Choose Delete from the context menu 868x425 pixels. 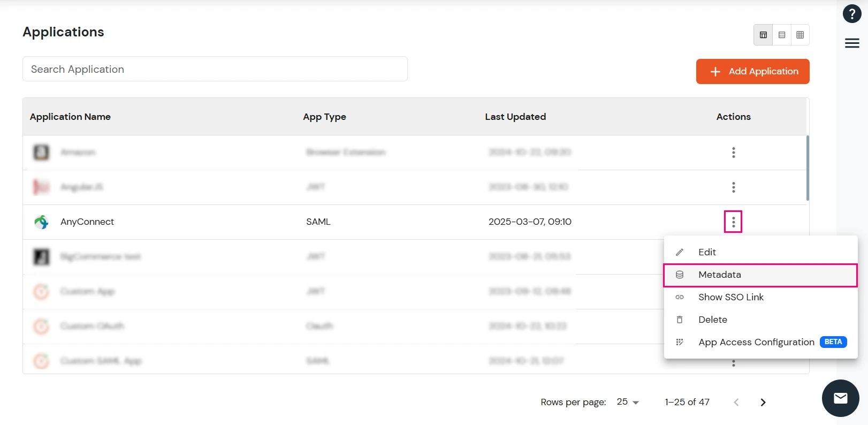tap(760, 320)
